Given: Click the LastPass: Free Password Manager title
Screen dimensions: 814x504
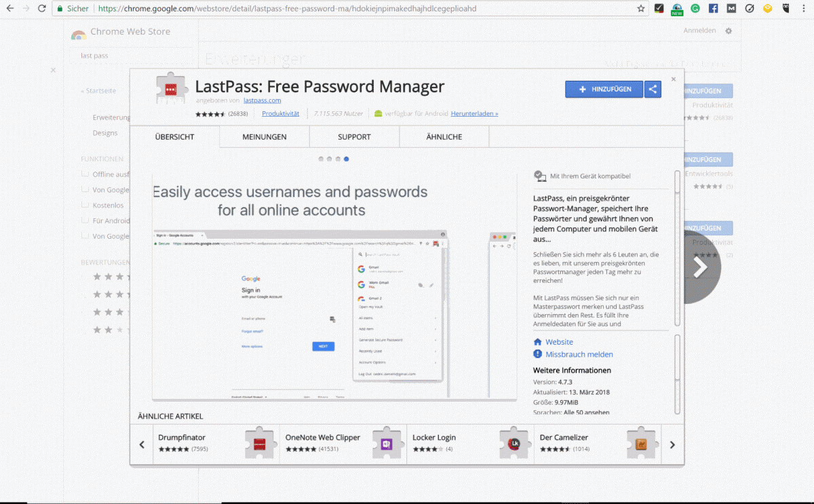Looking at the screenshot, I should pos(319,86).
